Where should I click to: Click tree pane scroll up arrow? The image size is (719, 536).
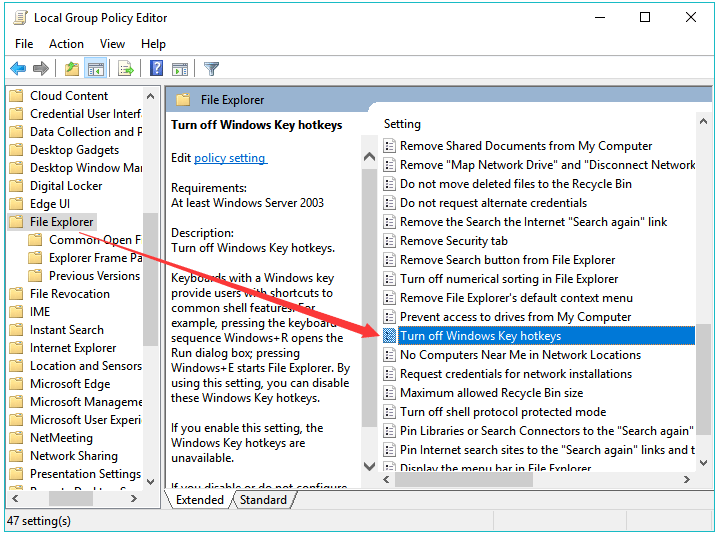[150, 96]
